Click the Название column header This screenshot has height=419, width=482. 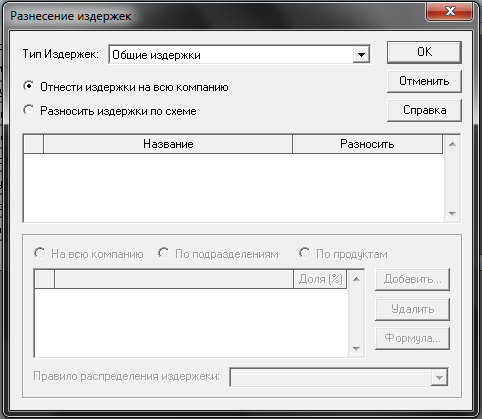168,144
